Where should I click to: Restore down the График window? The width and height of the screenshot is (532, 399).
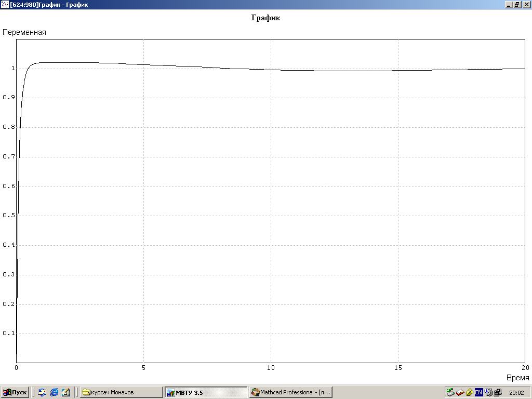coord(516,4)
